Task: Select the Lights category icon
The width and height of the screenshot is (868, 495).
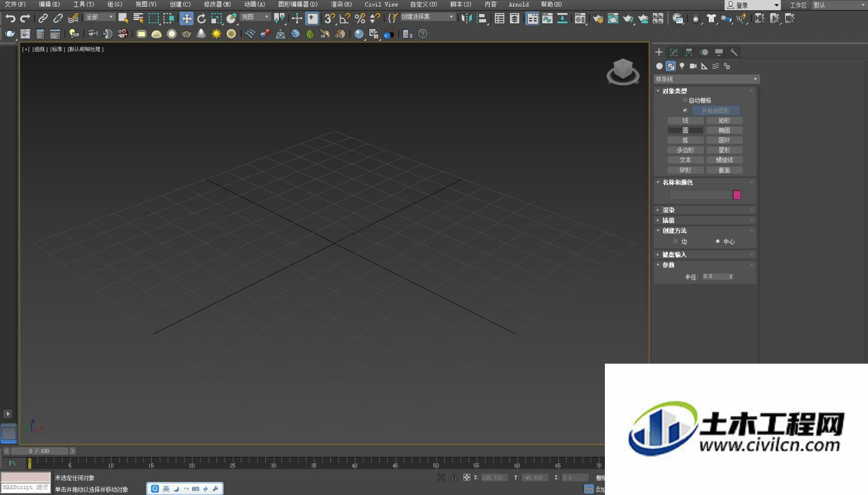Action: point(682,66)
